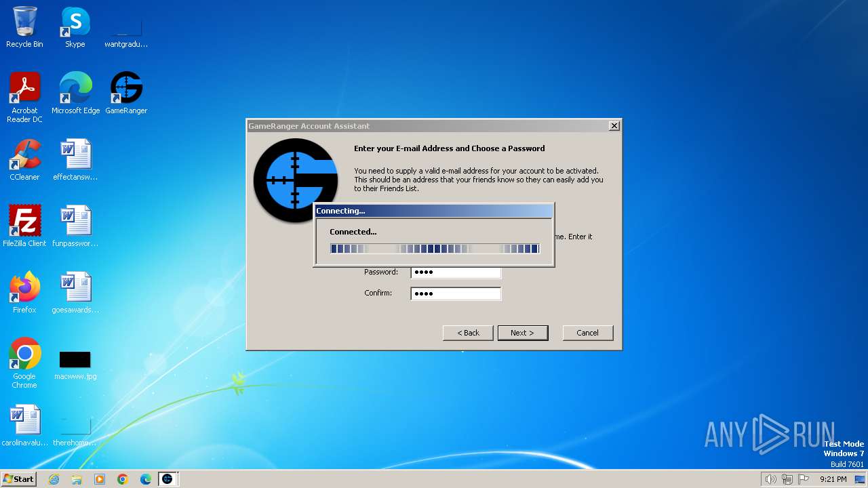Open the Recycle Bin desktop icon
Image resolution: width=868 pixels, height=488 pixels.
click(x=24, y=27)
